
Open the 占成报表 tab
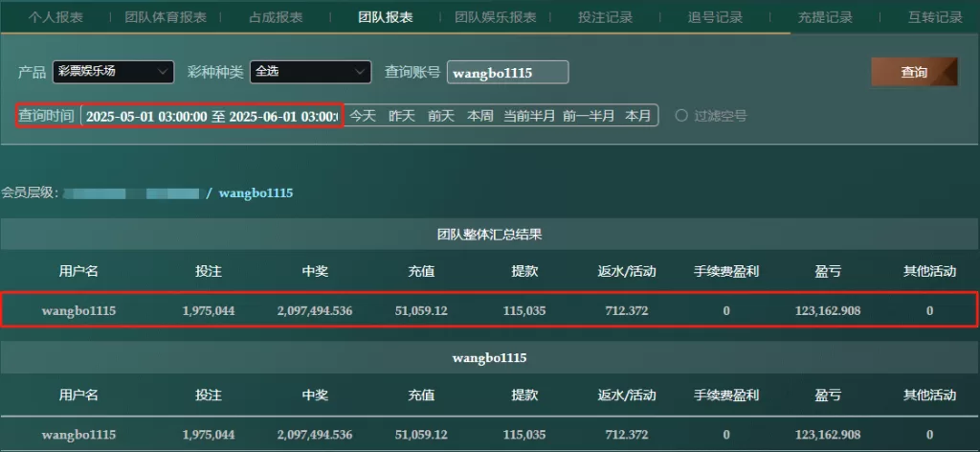276,17
